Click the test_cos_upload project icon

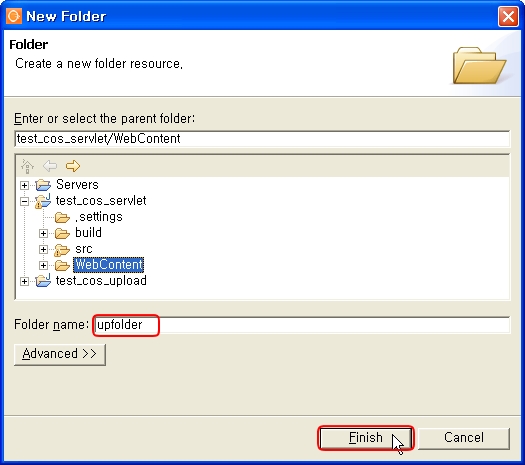[x=43, y=281]
